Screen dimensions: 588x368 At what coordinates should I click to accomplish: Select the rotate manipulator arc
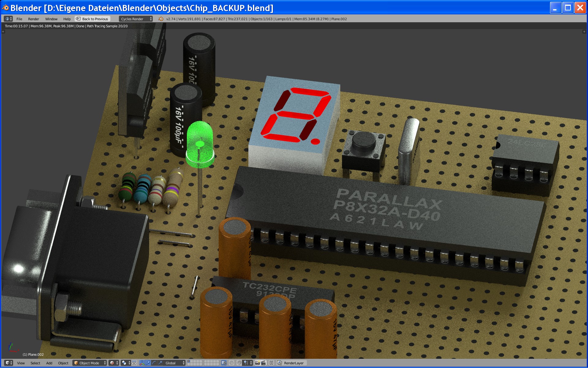(154, 363)
